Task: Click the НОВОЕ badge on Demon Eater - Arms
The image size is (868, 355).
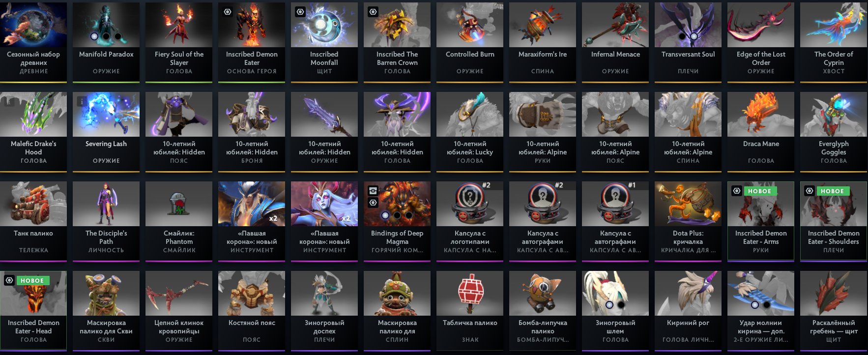Action: 759,191
